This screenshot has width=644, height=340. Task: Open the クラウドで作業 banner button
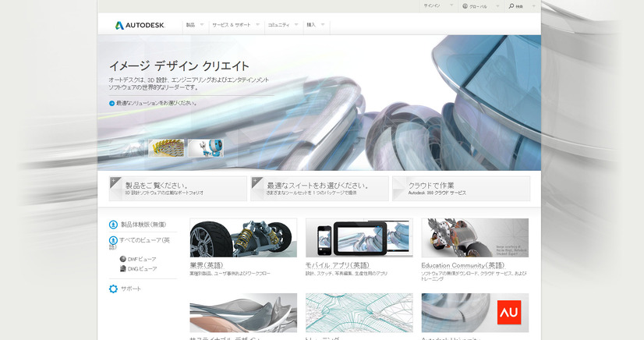point(462,189)
